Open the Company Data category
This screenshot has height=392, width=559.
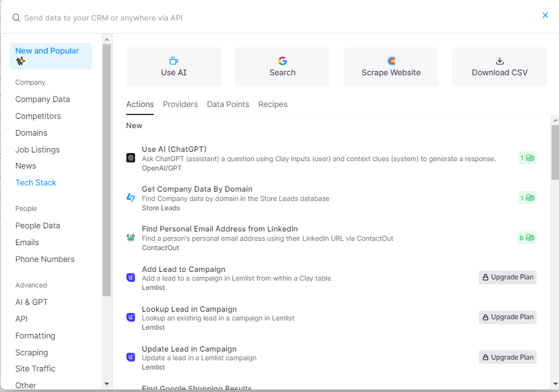click(42, 100)
